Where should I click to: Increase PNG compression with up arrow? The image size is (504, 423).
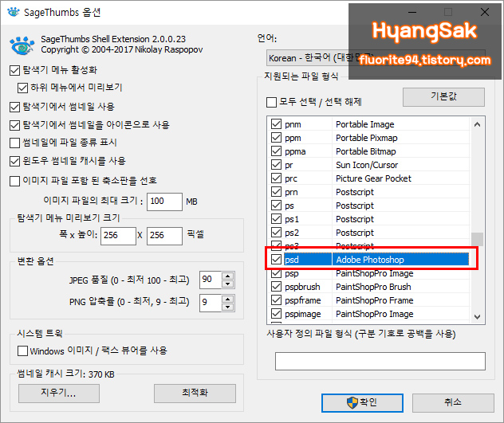click(228, 300)
